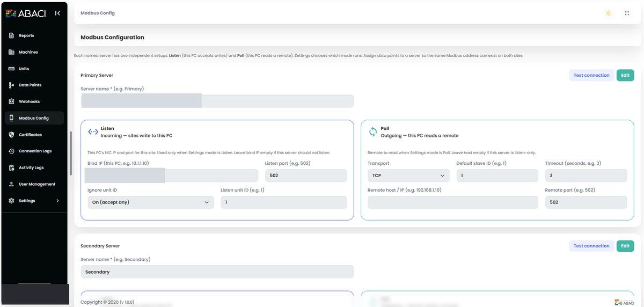Click the Copyright © 2026 footer text

click(107, 302)
